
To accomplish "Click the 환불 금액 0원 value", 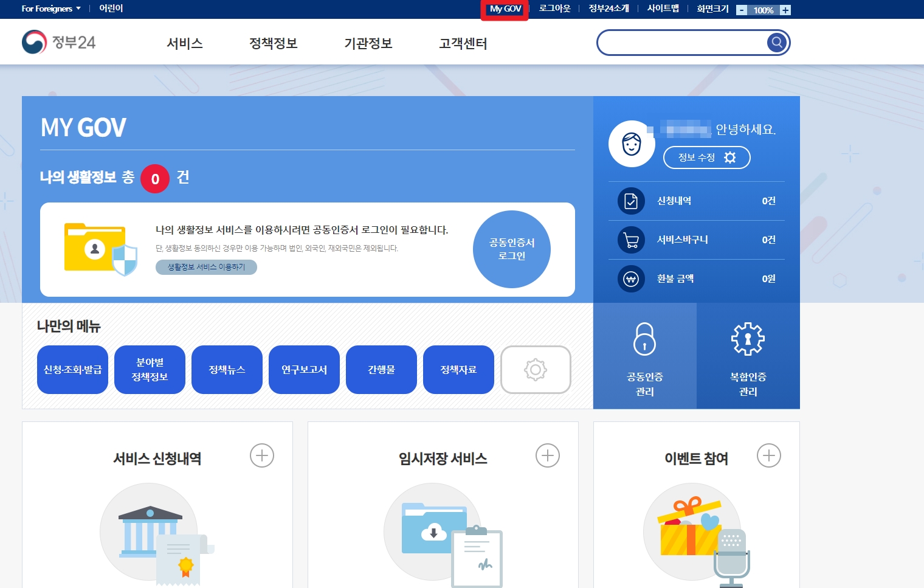I will click(768, 278).
